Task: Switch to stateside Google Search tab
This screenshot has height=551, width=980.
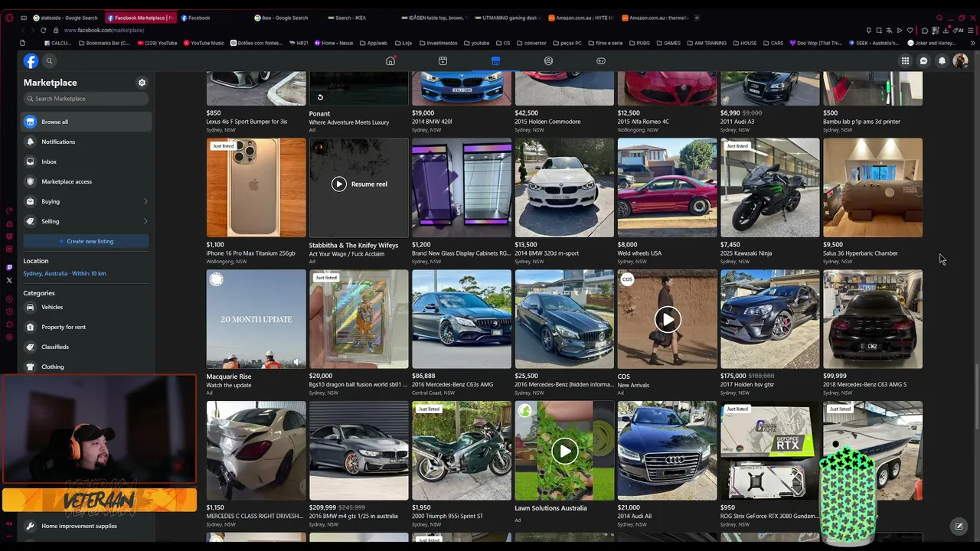Action: click(x=64, y=18)
